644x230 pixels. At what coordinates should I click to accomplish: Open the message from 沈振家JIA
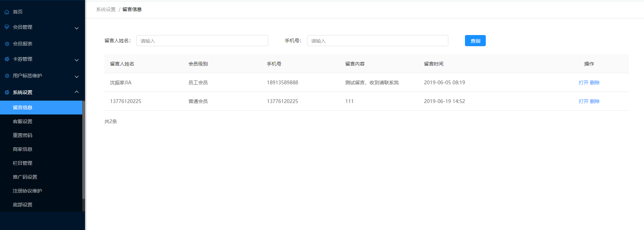coord(584,83)
